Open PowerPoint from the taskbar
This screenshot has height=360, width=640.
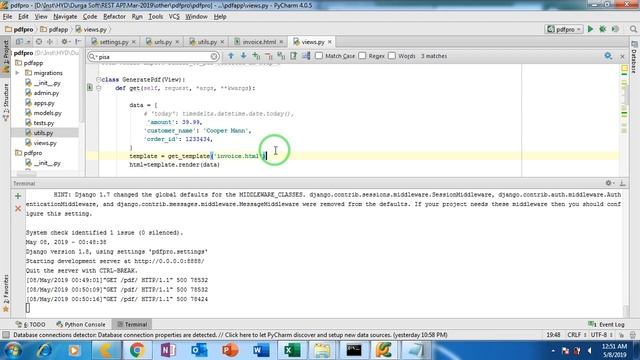[x=230, y=350]
